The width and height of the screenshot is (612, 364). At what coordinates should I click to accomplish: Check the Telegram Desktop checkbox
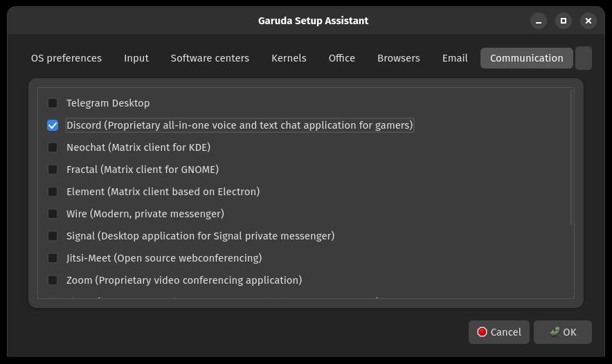coord(53,103)
